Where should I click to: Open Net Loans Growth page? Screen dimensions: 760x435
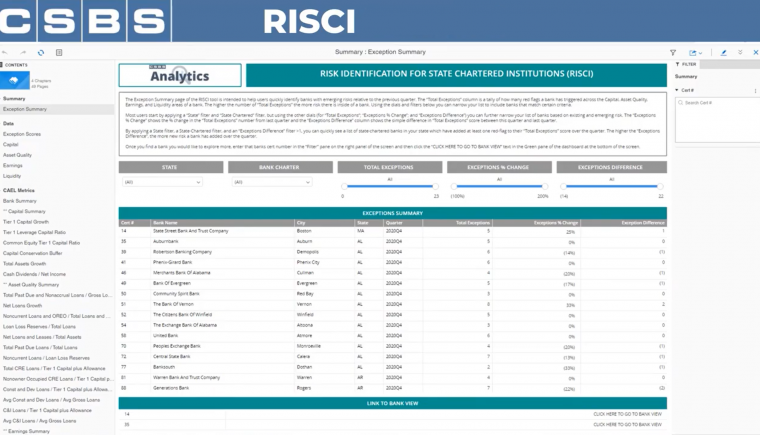(23, 306)
